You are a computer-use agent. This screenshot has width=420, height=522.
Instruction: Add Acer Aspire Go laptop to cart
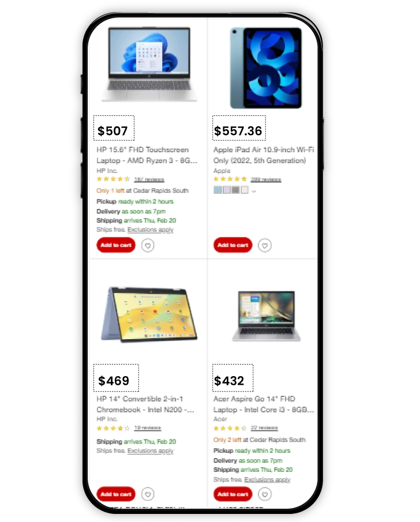coord(233,494)
